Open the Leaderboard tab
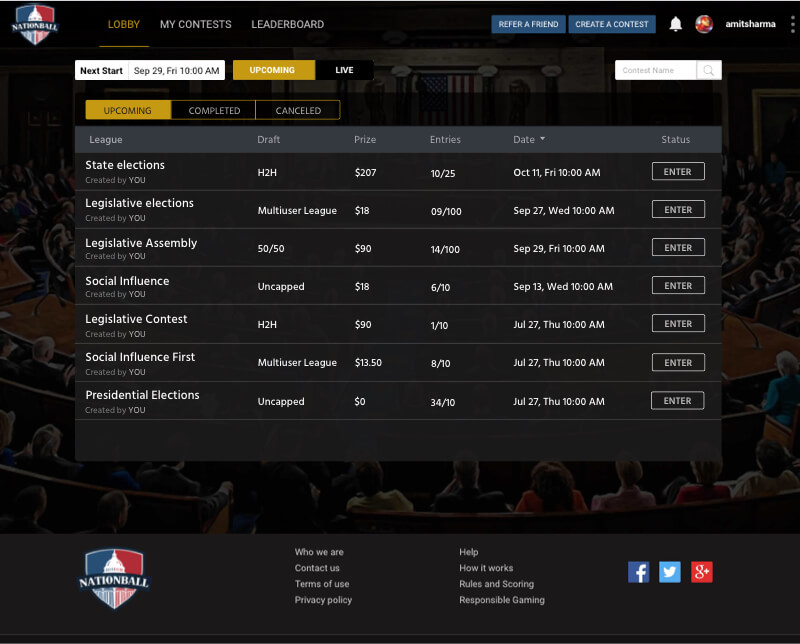 (x=287, y=24)
